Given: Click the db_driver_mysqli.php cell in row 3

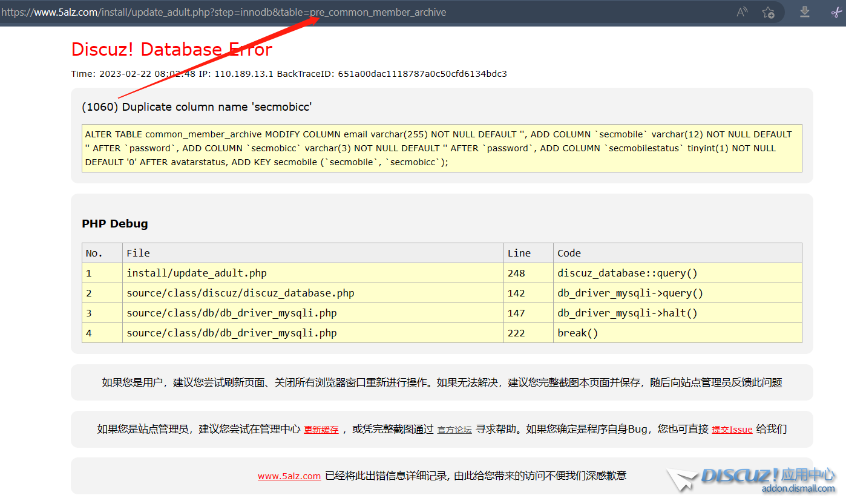Looking at the screenshot, I should (313, 313).
